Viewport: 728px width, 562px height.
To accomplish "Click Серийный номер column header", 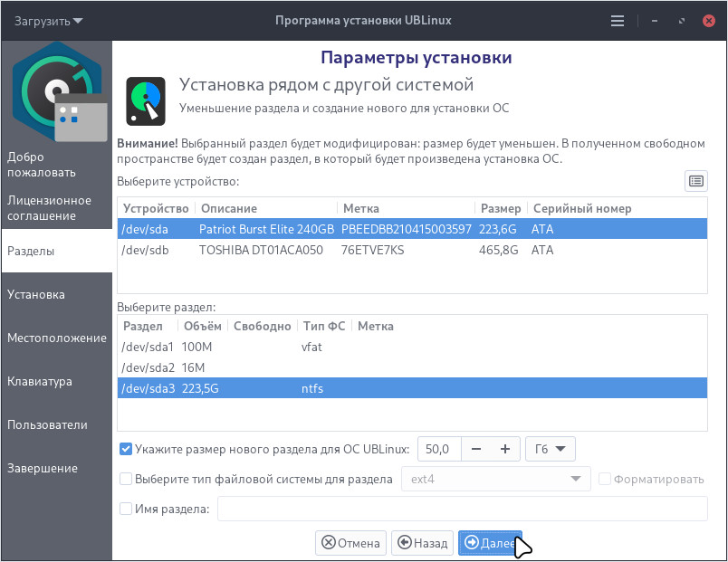I will tap(617, 208).
